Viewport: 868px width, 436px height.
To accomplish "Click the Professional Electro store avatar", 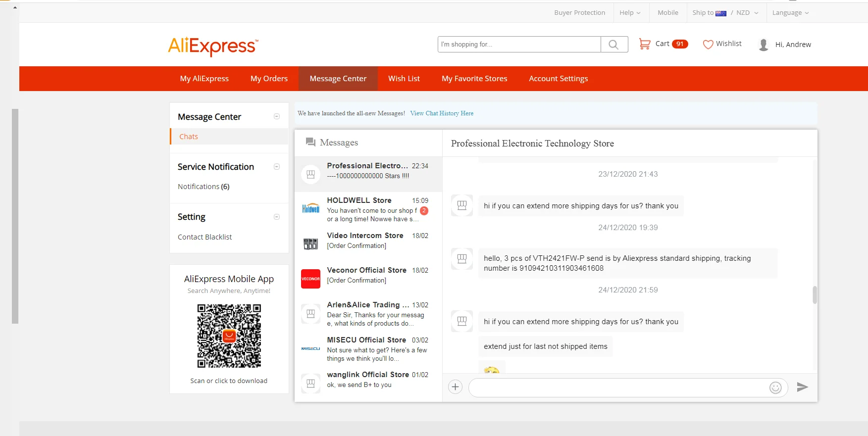I will tap(311, 174).
